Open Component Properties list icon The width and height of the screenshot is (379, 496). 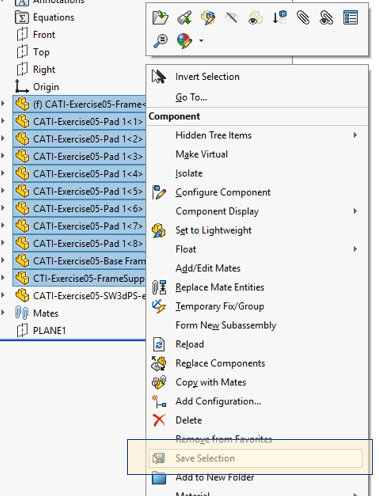tap(350, 17)
